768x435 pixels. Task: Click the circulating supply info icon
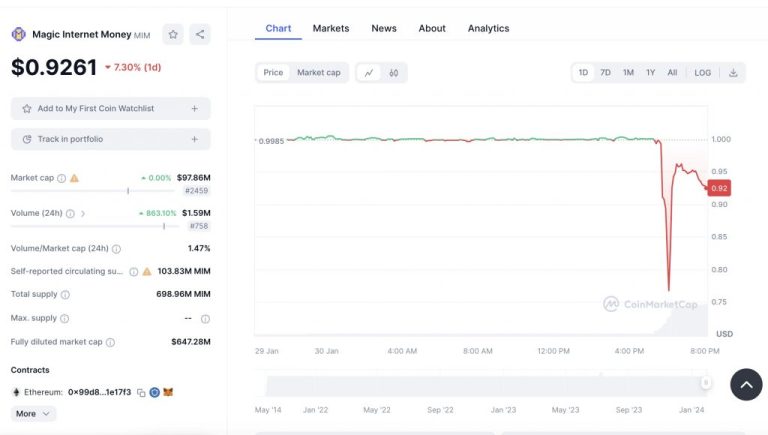[x=133, y=272]
